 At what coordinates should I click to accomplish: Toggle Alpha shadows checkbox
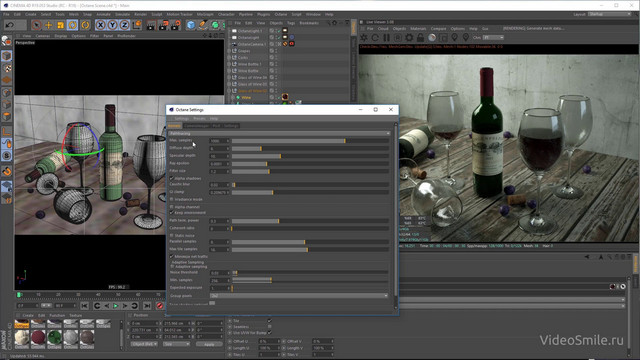click(x=172, y=178)
